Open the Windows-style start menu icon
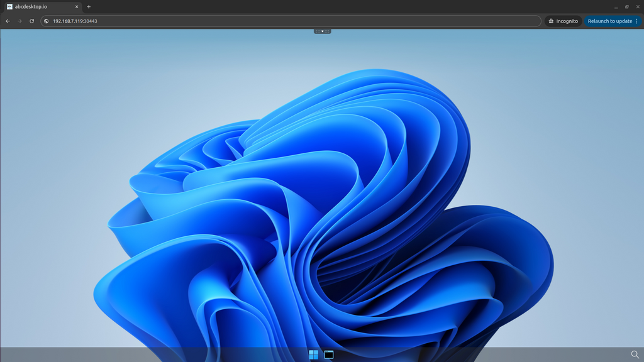Image resolution: width=644 pixels, height=362 pixels. (313, 354)
